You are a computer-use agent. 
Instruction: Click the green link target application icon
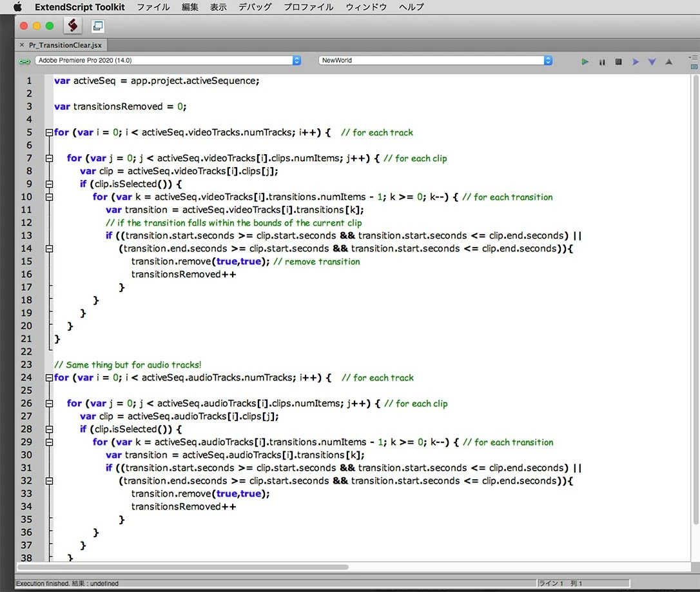24,61
